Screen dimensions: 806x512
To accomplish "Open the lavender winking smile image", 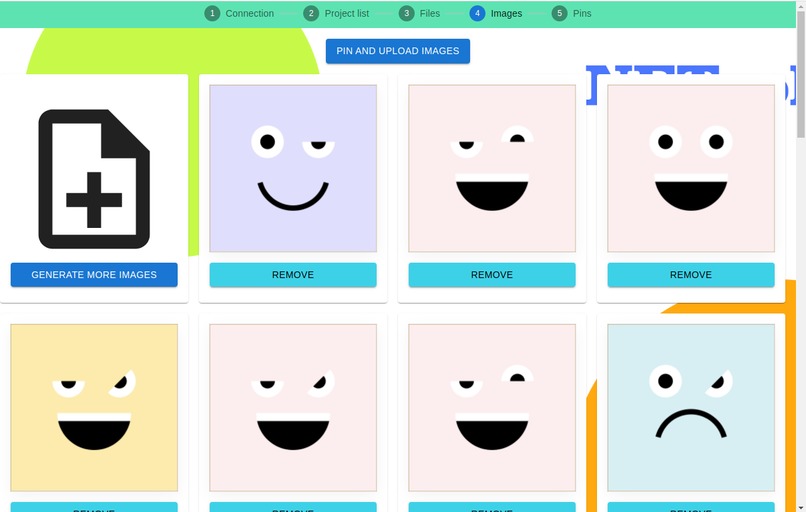I will [293, 169].
